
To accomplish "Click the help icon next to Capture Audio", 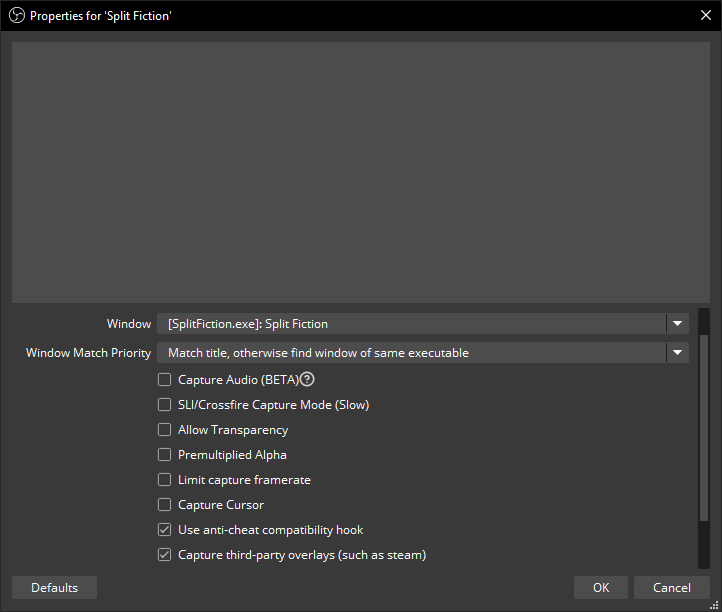I will tap(307, 379).
